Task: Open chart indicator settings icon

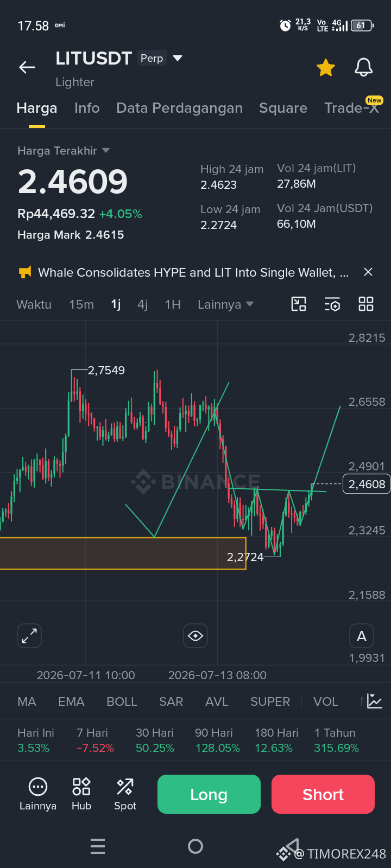Action: coord(332,304)
